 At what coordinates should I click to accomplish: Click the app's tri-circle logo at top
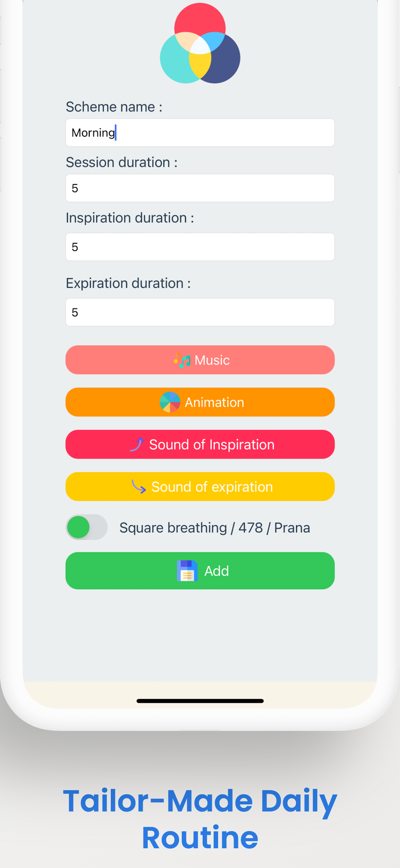(200, 42)
